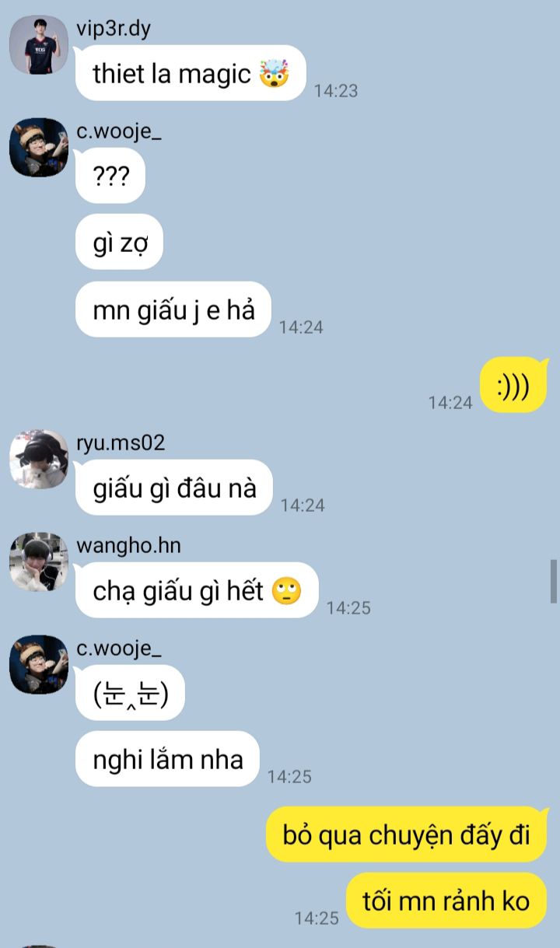Image resolution: width=560 pixels, height=948 pixels.
Task: Select the yellow ':)))' sent message
Action: 514,384
